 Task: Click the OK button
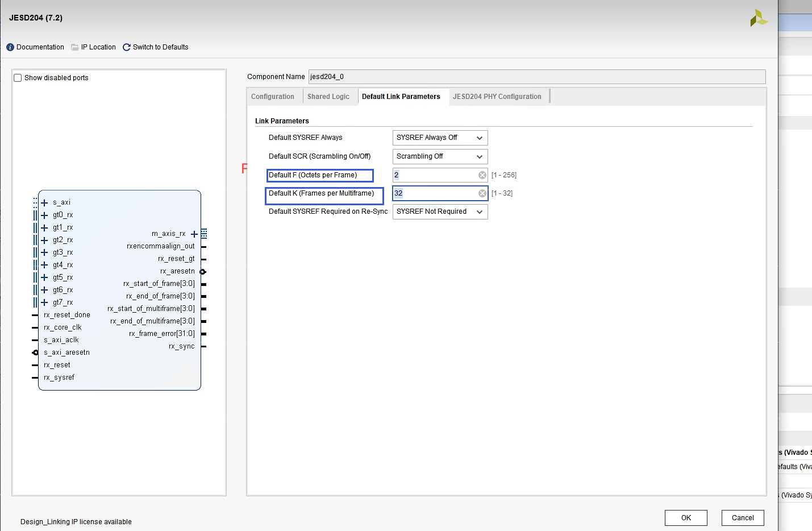[686, 518]
